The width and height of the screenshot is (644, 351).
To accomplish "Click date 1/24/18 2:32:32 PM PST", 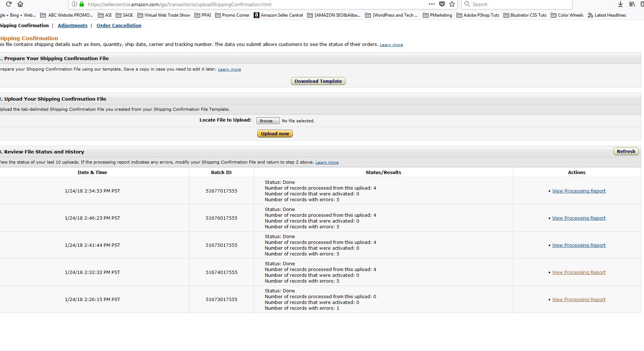I will [93, 272].
